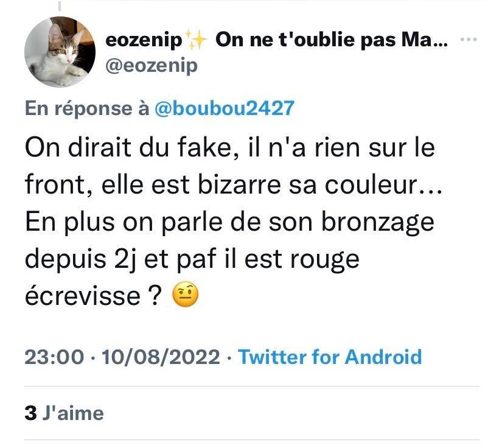The image size is (491, 448).
Task: Click the word 'écrevisse' in the tweet
Action: [83, 295]
